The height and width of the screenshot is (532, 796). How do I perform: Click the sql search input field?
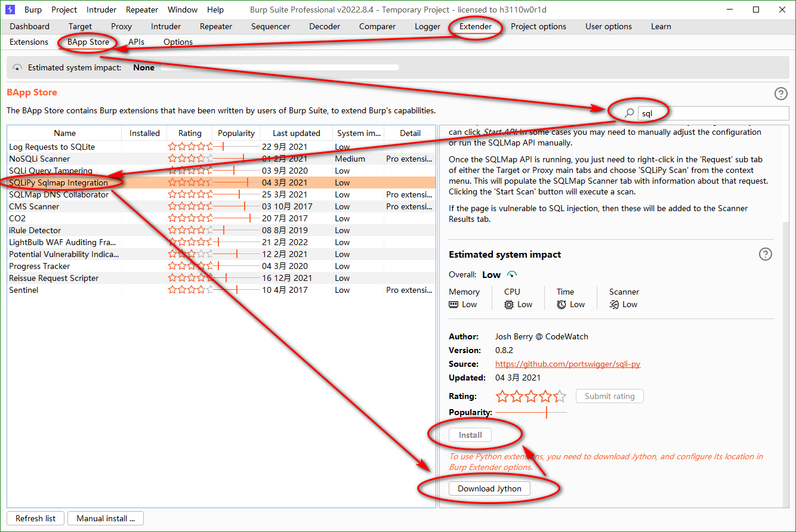[x=713, y=113]
